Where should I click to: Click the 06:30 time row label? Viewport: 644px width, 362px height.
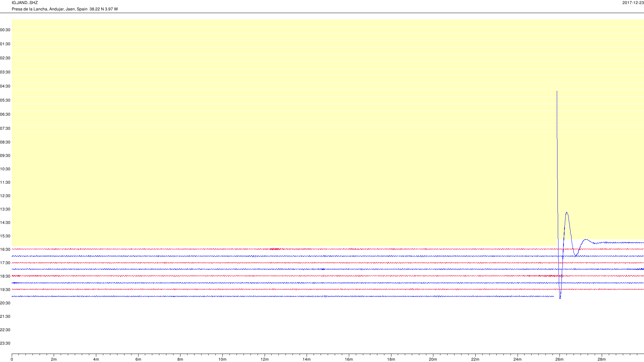click(5, 114)
